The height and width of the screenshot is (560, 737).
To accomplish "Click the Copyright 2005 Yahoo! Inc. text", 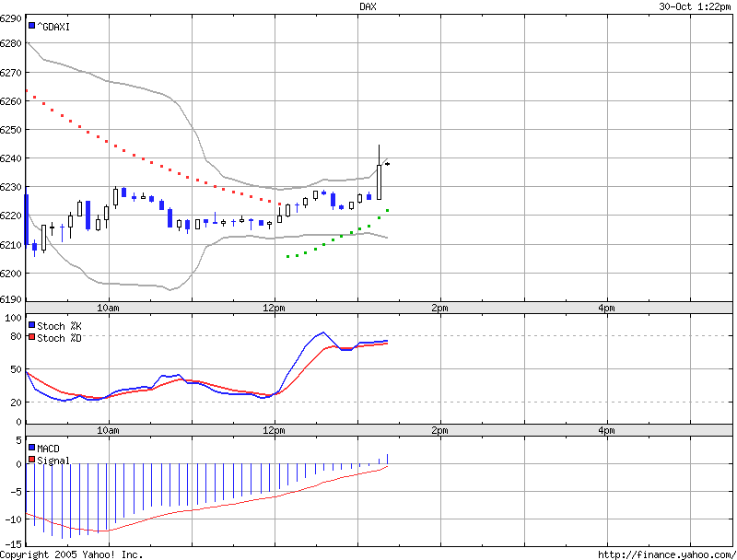I will pos(71,554).
